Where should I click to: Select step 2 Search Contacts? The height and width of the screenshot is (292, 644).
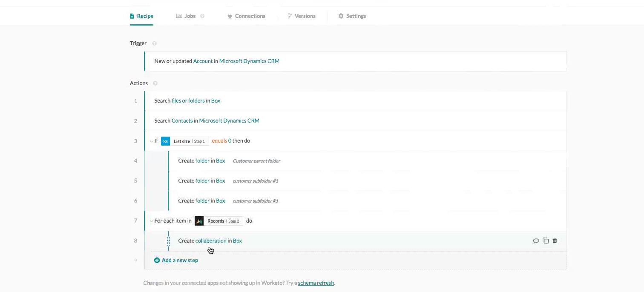tap(355, 121)
